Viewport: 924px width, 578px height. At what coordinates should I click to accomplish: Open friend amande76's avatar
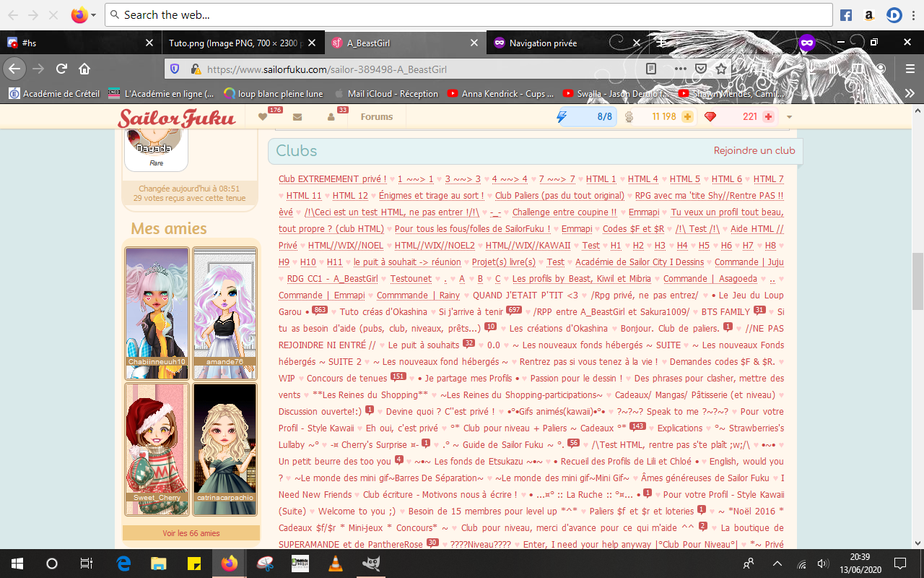(225, 313)
